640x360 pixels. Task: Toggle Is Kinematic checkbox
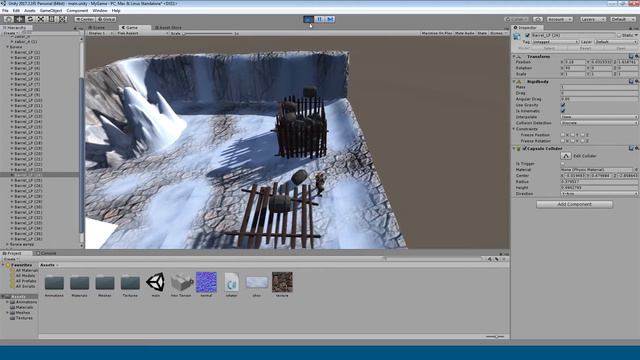(563, 111)
